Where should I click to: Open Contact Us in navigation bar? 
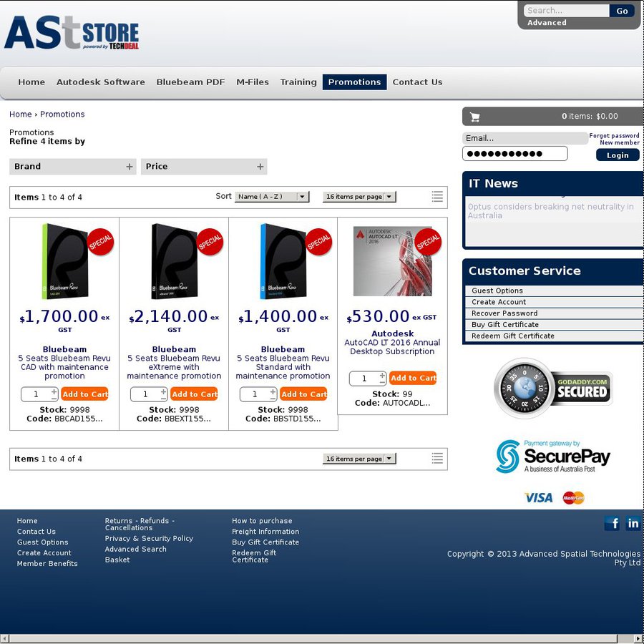pyautogui.click(x=417, y=82)
